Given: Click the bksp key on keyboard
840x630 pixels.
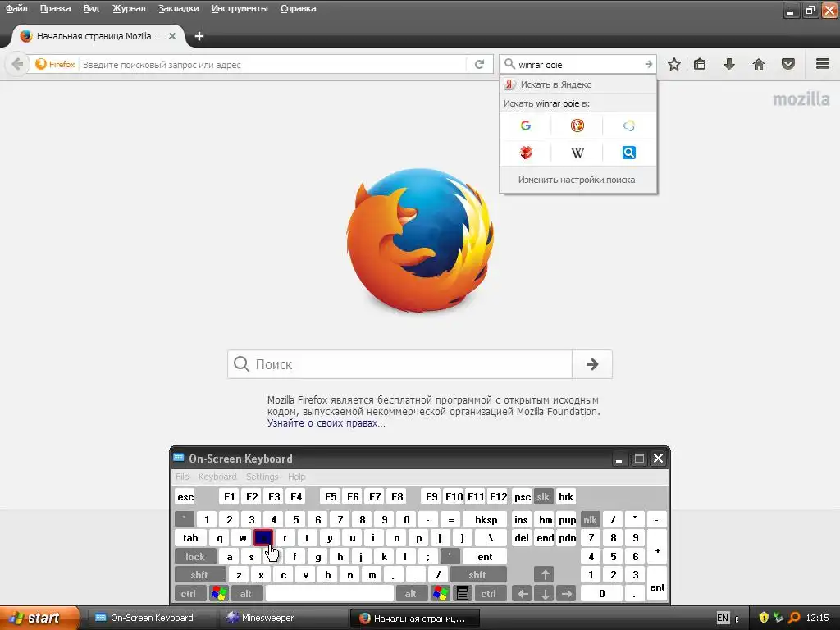Looking at the screenshot, I should tap(486, 519).
